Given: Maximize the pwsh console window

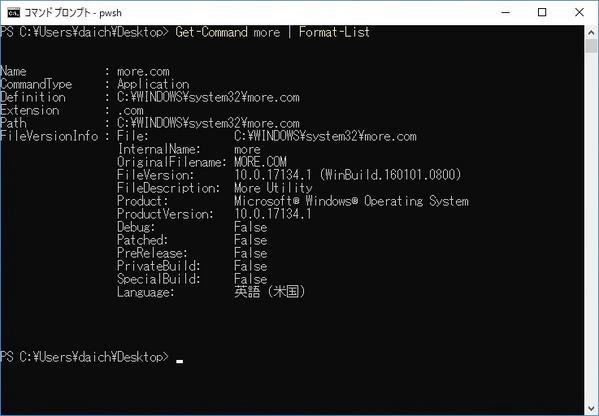Looking at the screenshot, I should [542, 13].
